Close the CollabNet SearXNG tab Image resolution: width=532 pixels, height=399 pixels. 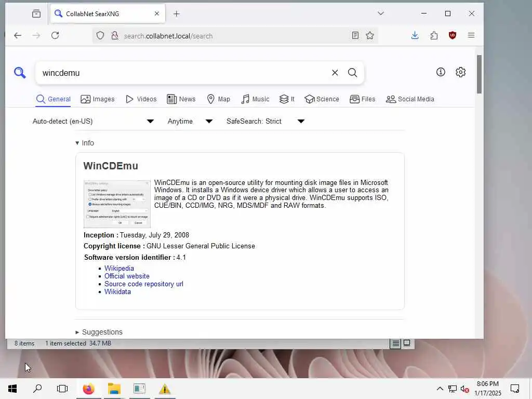coord(157,14)
